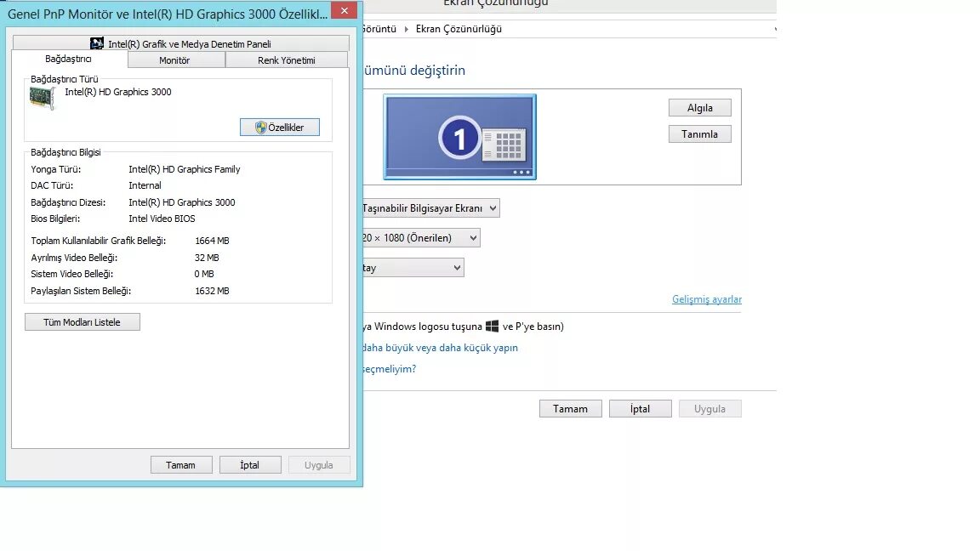
Task: Click Uygula in the Ekran Çözünürlüğü window
Action: 710,408
